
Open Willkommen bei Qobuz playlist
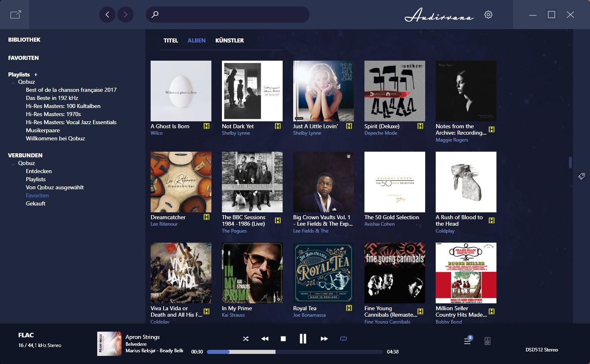(x=55, y=138)
